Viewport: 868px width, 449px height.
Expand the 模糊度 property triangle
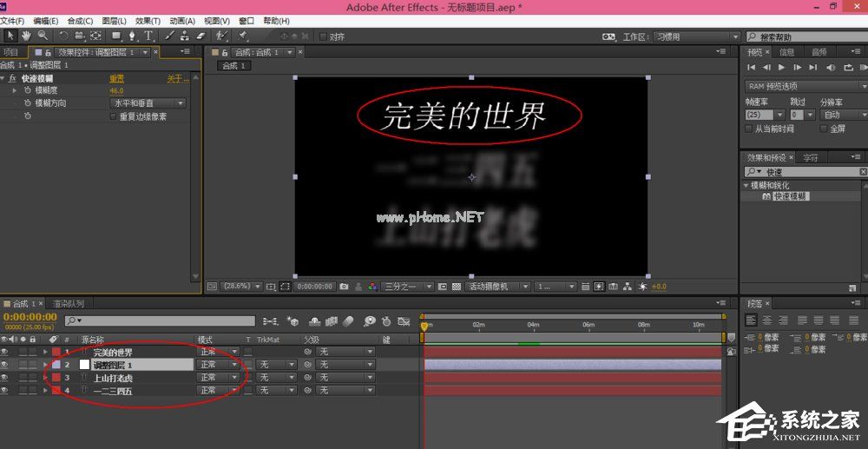tap(15, 90)
